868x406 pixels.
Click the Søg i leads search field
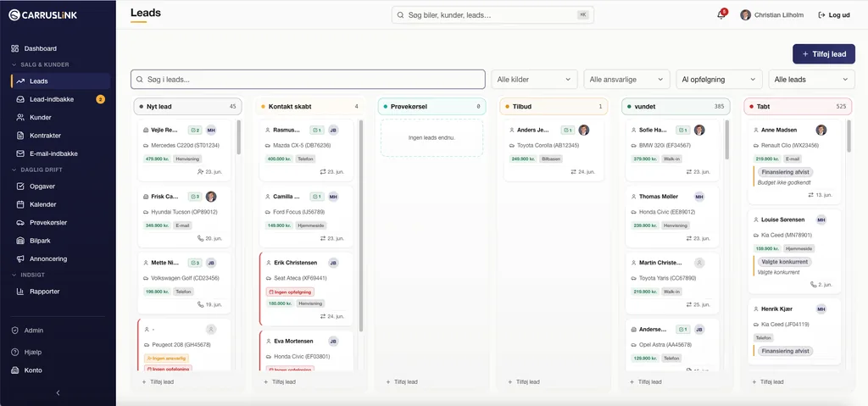(x=308, y=79)
